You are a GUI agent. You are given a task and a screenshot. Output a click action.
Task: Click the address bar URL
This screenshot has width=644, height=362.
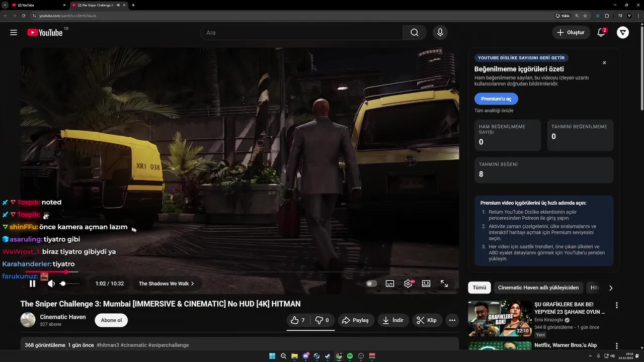click(x=67, y=16)
